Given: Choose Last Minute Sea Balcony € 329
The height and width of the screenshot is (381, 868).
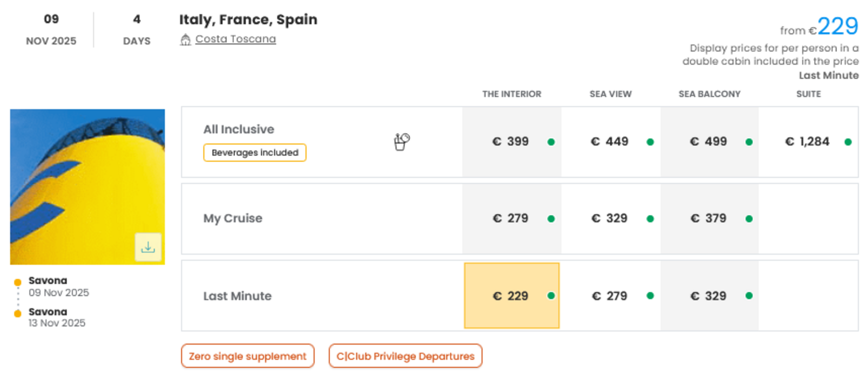Looking at the screenshot, I should 709,296.
